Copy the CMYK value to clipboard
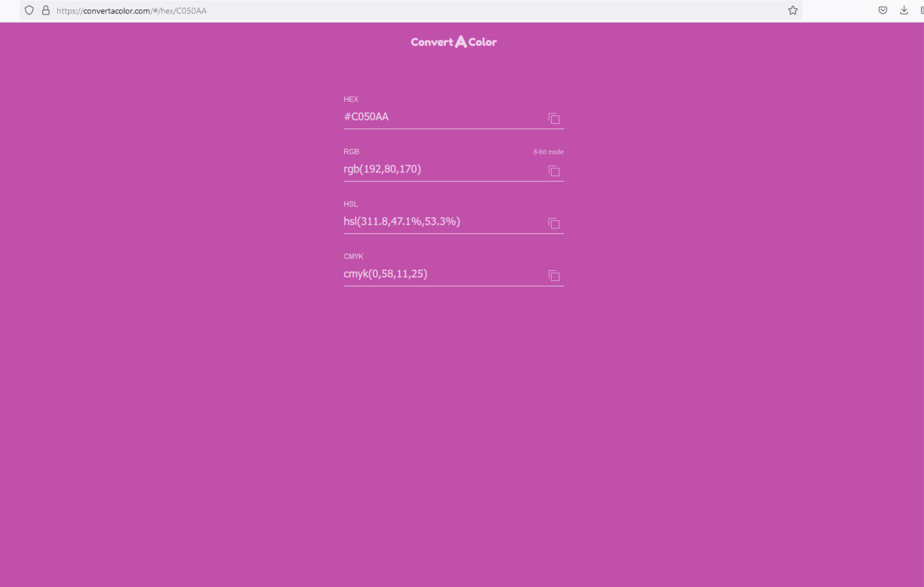The width and height of the screenshot is (924, 587). [x=554, y=276]
